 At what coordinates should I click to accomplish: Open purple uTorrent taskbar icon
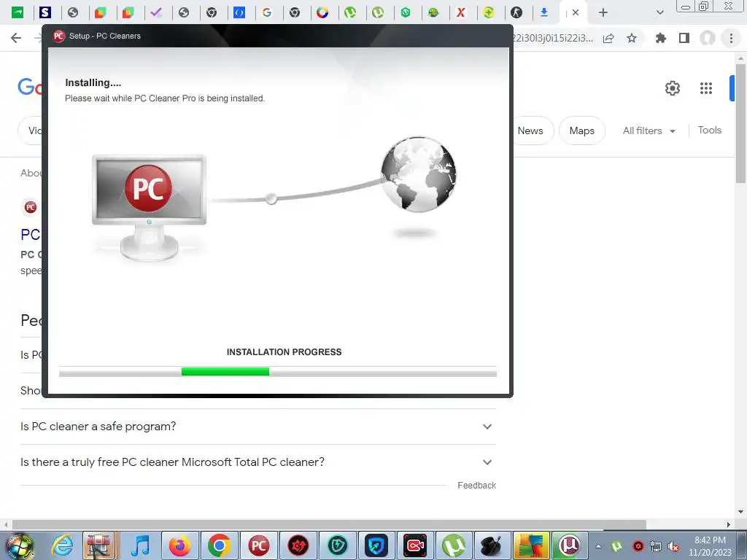(x=570, y=545)
